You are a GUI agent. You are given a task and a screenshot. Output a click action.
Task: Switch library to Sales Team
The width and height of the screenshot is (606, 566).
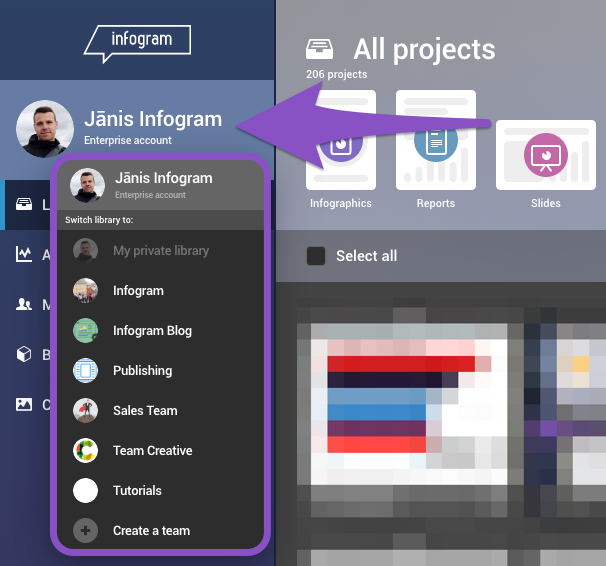click(x=160, y=410)
